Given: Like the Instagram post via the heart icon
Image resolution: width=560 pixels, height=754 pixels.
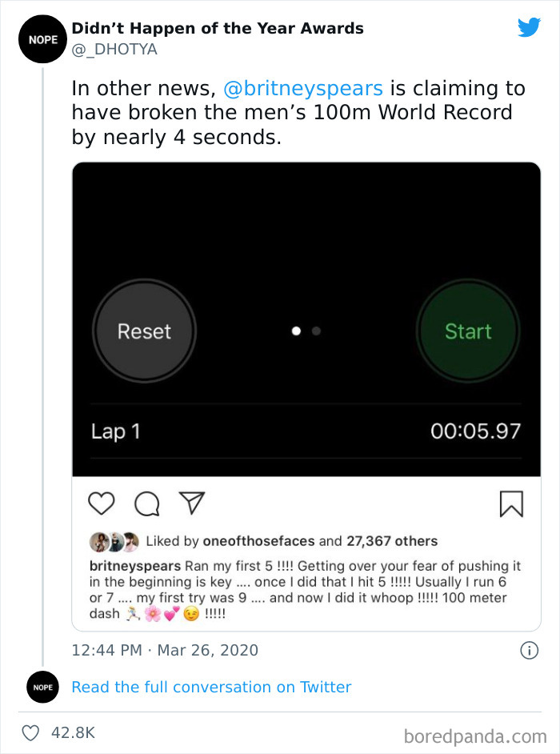Looking at the screenshot, I should (x=101, y=503).
